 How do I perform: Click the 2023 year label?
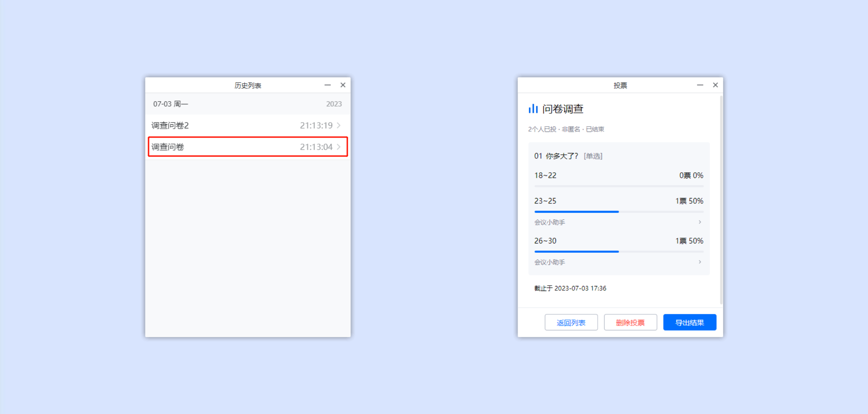[334, 104]
